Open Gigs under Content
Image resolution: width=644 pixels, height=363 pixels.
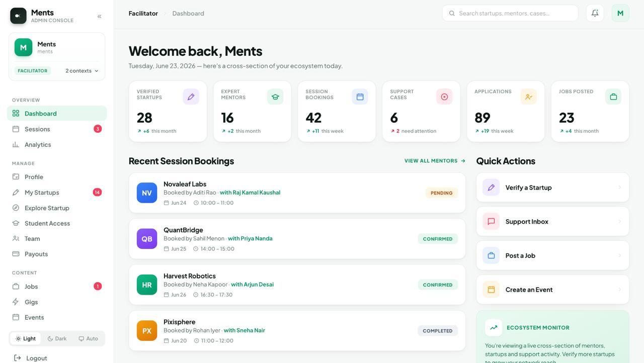click(57, 302)
